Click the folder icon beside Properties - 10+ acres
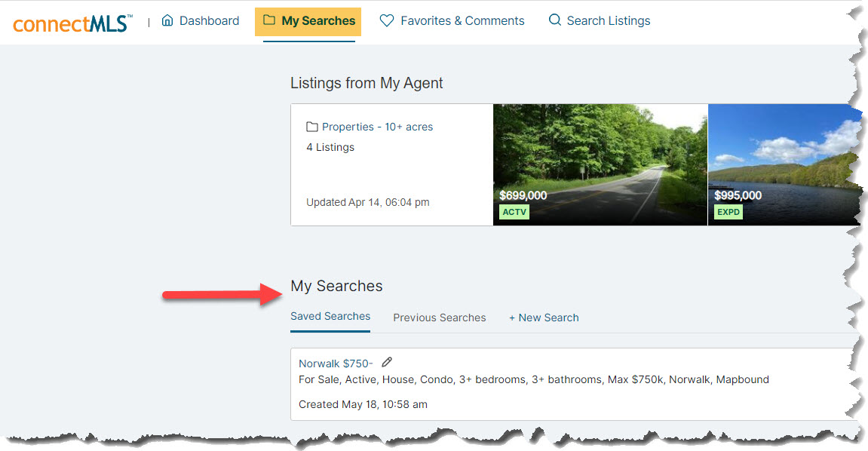The image size is (868, 451). click(311, 127)
